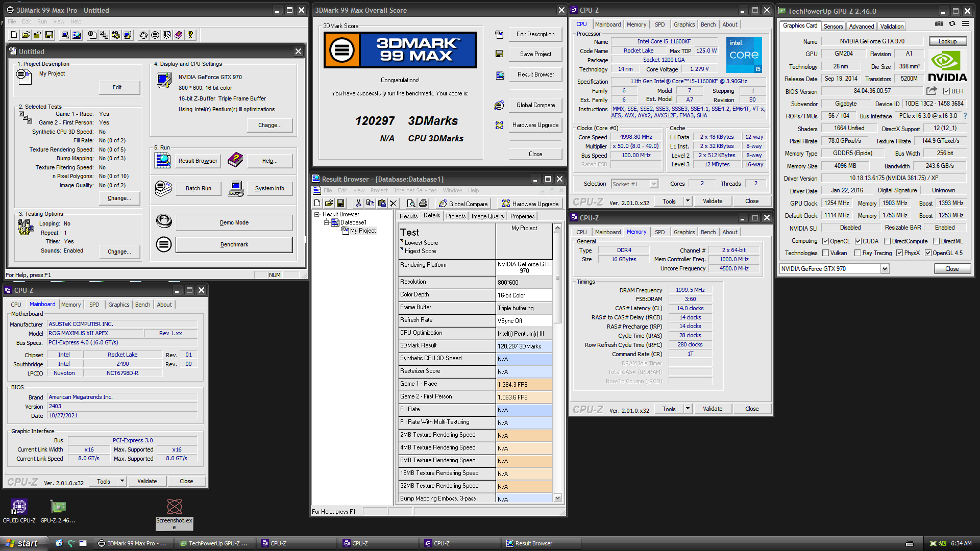Click the purple help book icon in 3DMark toolbar

(x=178, y=35)
